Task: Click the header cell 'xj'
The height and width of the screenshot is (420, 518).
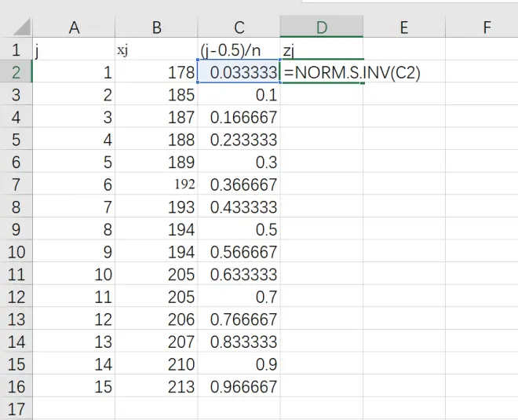Action: [157, 49]
